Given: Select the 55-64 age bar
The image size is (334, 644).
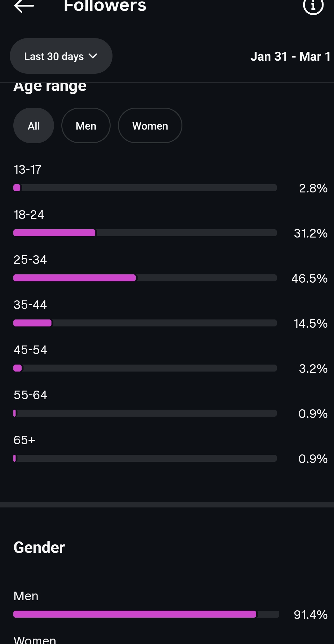Looking at the screenshot, I should tap(145, 413).
